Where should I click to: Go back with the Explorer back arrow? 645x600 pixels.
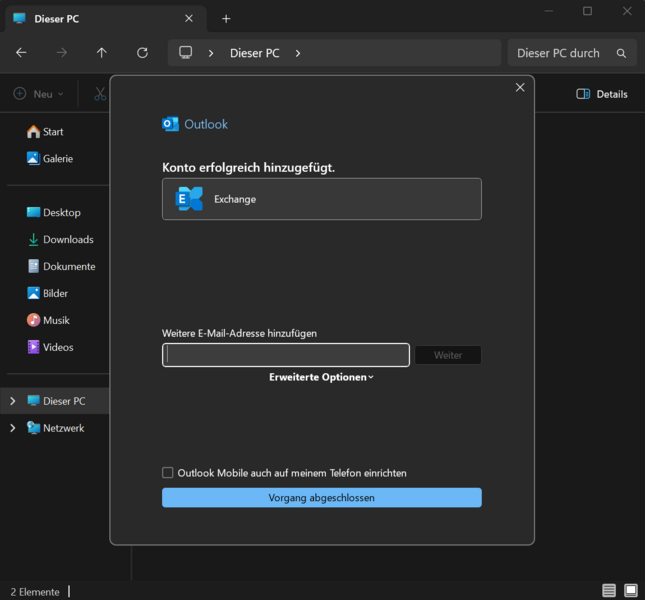point(21,53)
